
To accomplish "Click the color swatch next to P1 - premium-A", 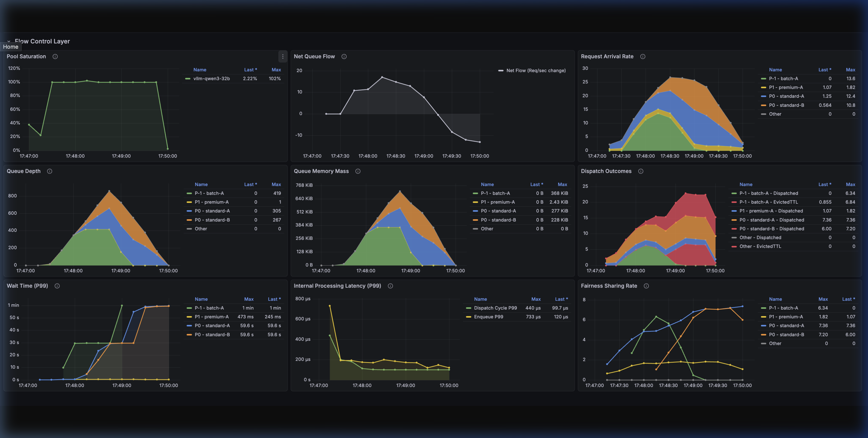I will coord(764,87).
